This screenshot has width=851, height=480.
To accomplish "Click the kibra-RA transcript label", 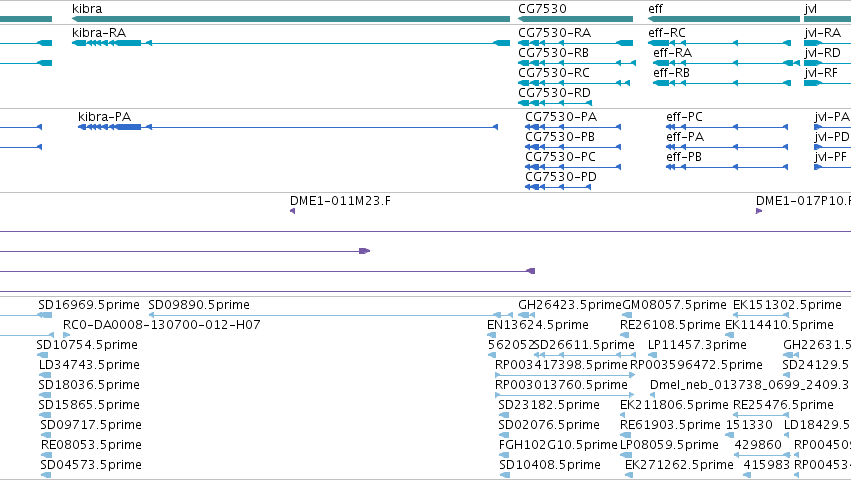I will pos(99,33).
